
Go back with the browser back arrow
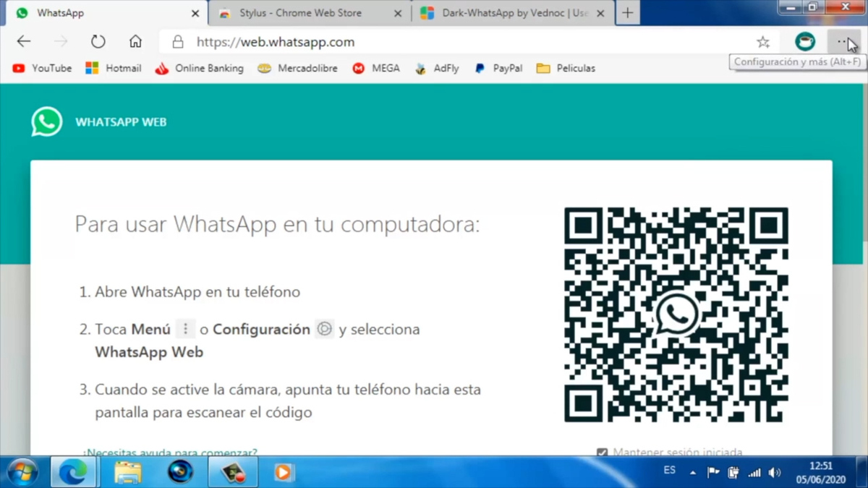24,42
